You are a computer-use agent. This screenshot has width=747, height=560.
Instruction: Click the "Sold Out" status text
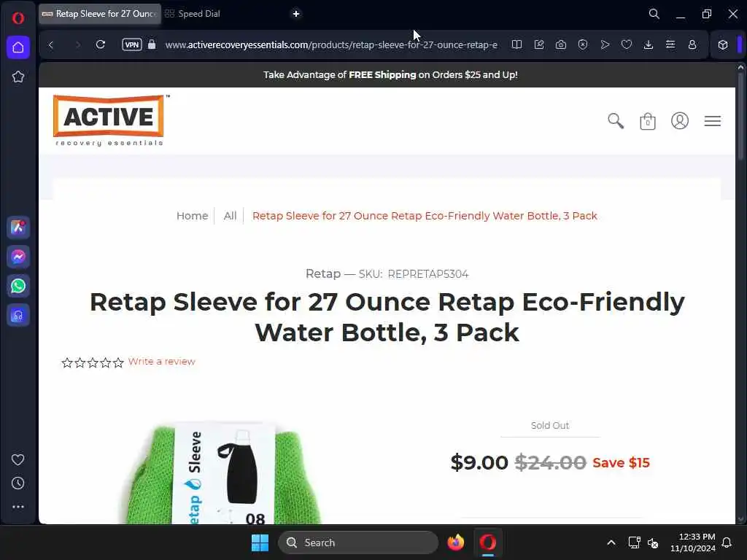(550, 425)
